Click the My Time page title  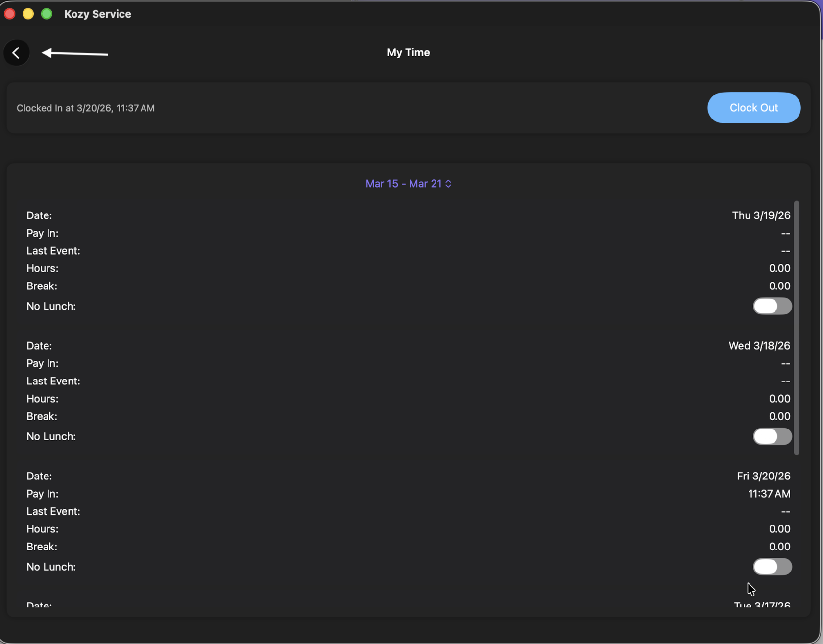(408, 53)
